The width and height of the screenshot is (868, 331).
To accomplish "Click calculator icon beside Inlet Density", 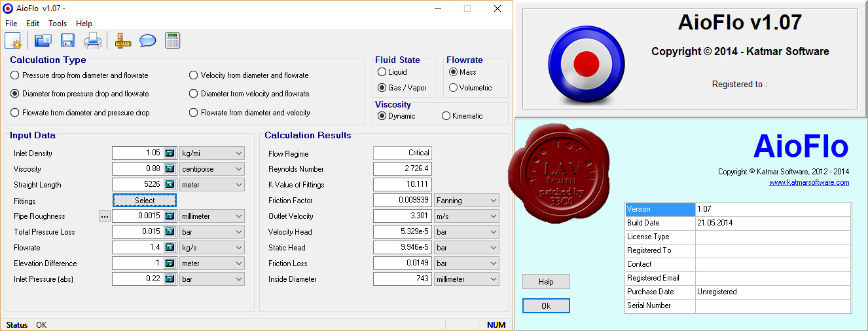I will [170, 153].
